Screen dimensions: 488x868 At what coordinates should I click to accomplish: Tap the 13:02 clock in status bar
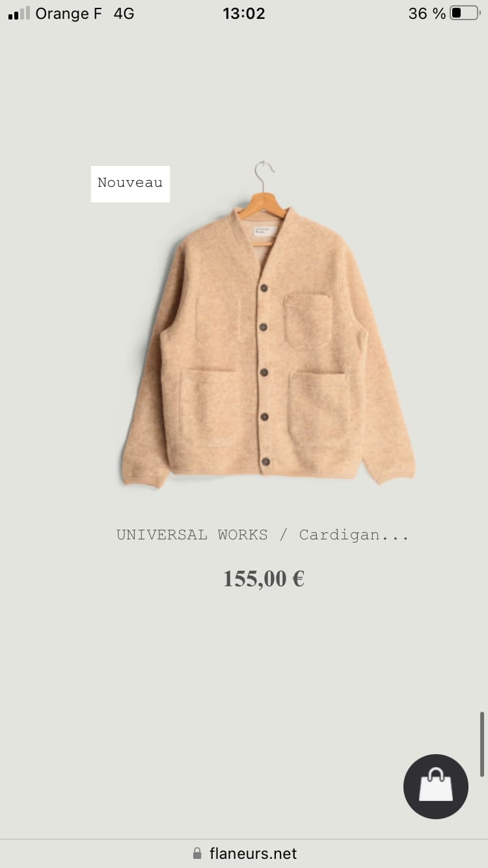pyautogui.click(x=244, y=13)
